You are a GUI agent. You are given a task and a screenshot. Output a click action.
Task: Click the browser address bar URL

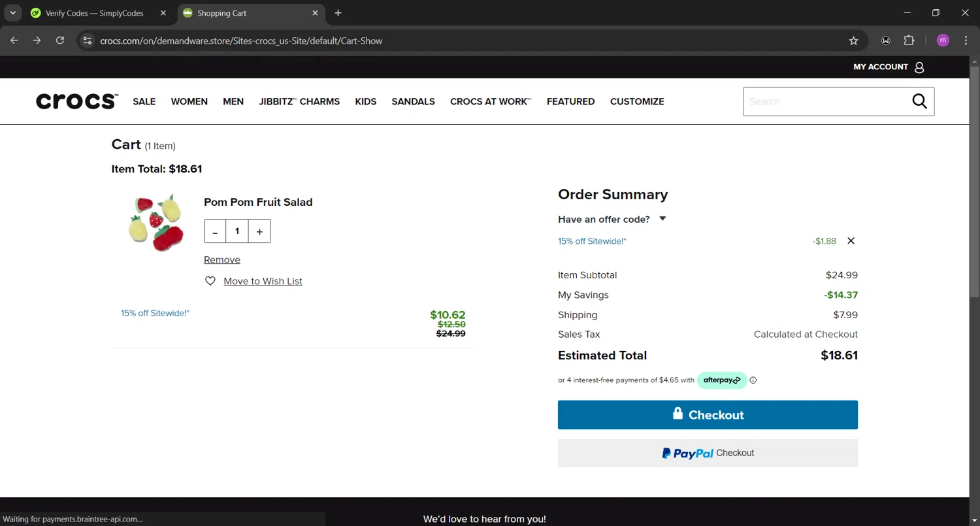click(x=241, y=41)
